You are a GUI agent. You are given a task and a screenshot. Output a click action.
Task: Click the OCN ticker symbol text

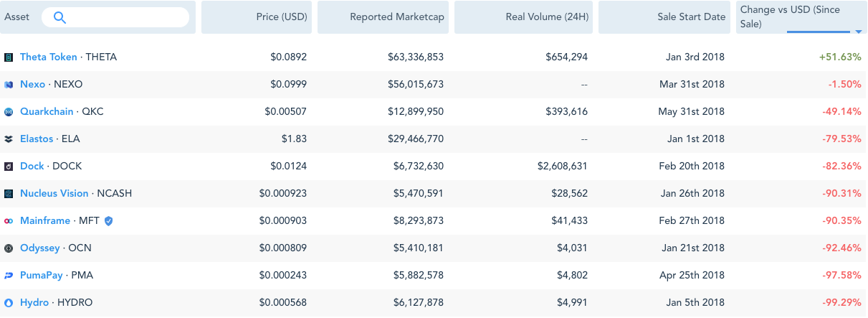tap(80, 248)
